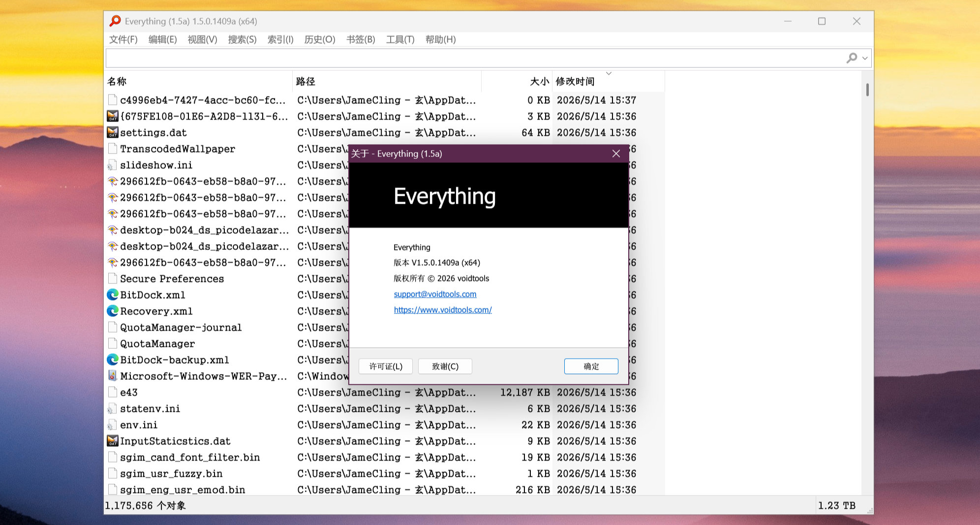Screen dimensions: 980x525
Task: Close the About Everything dialog
Action: 616,154
